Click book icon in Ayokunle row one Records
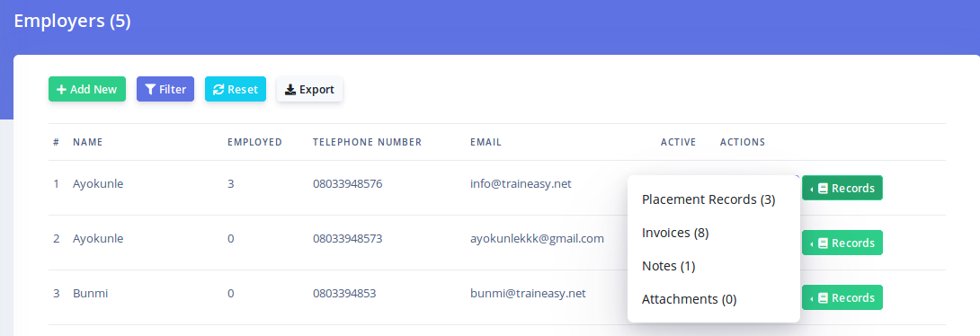This screenshot has width=980, height=336. (824, 188)
